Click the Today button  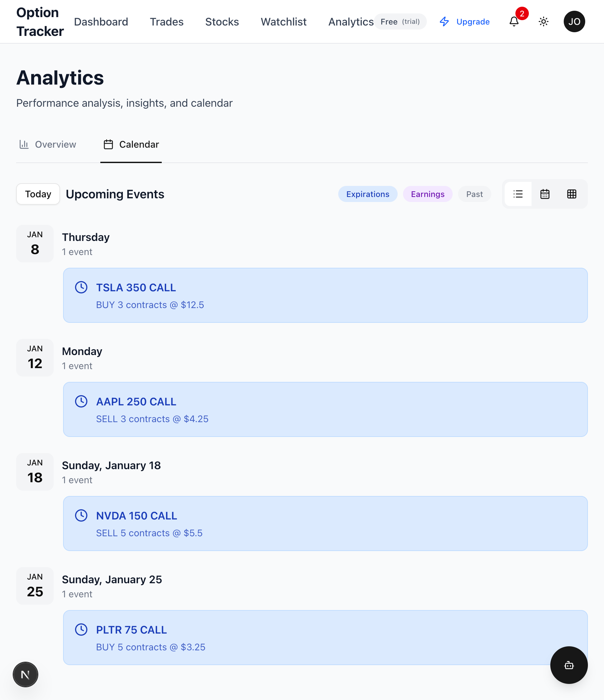coord(38,194)
